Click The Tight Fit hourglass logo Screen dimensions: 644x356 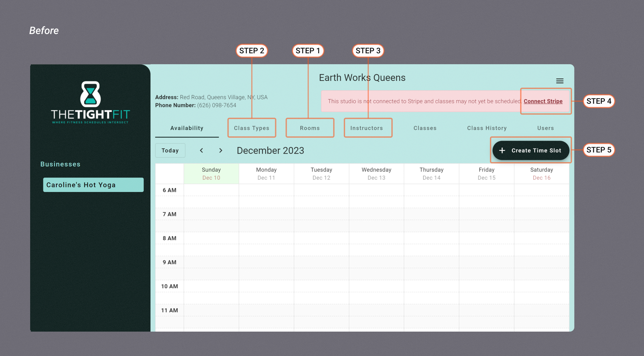(x=90, y=102)
